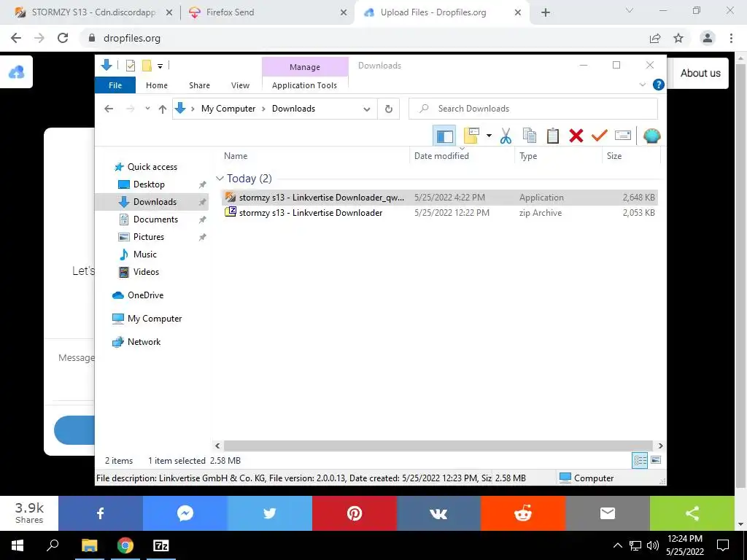Delete selection with the red X icon

pyautogui.click(x=576, y=136)
